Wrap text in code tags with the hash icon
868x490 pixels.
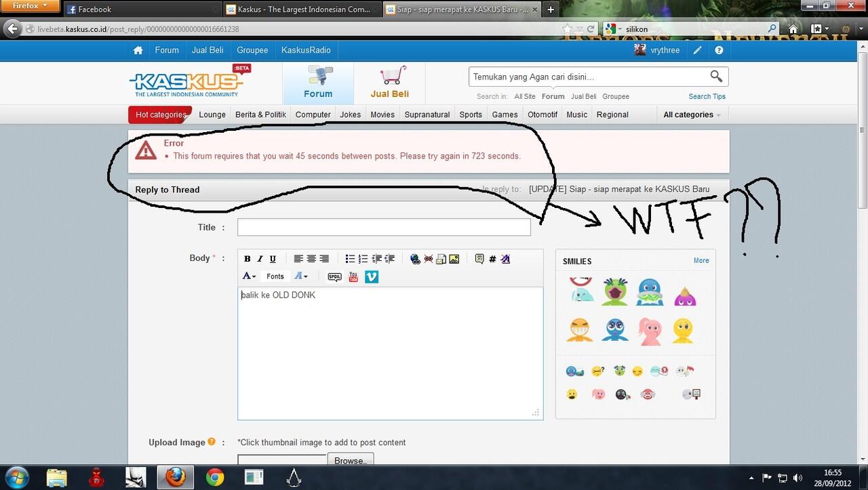(492, 259)
